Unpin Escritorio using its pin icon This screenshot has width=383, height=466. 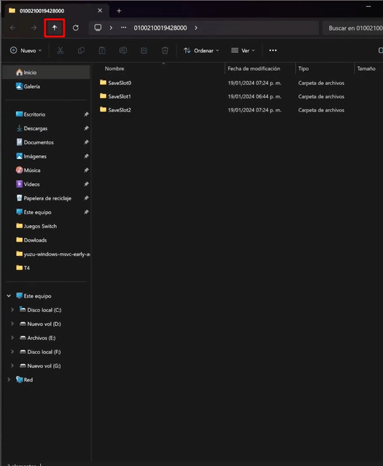point(86,114)
